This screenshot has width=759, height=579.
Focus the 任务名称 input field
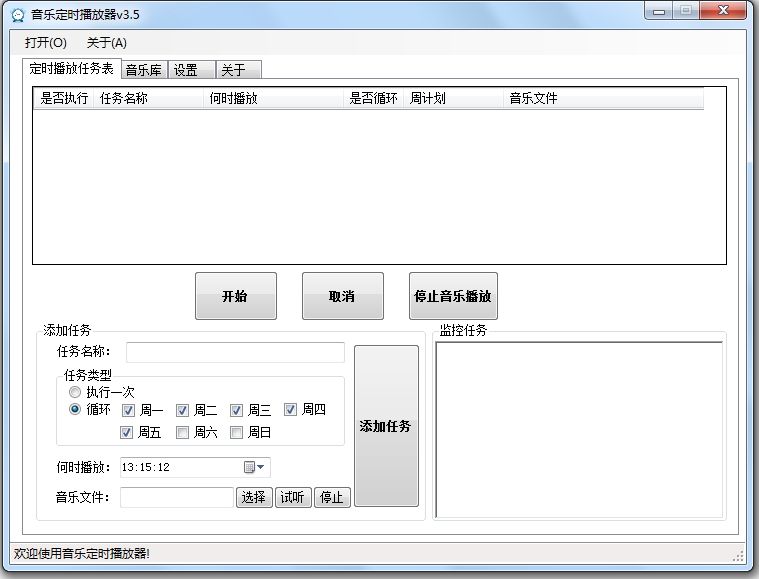click(235, 352)
